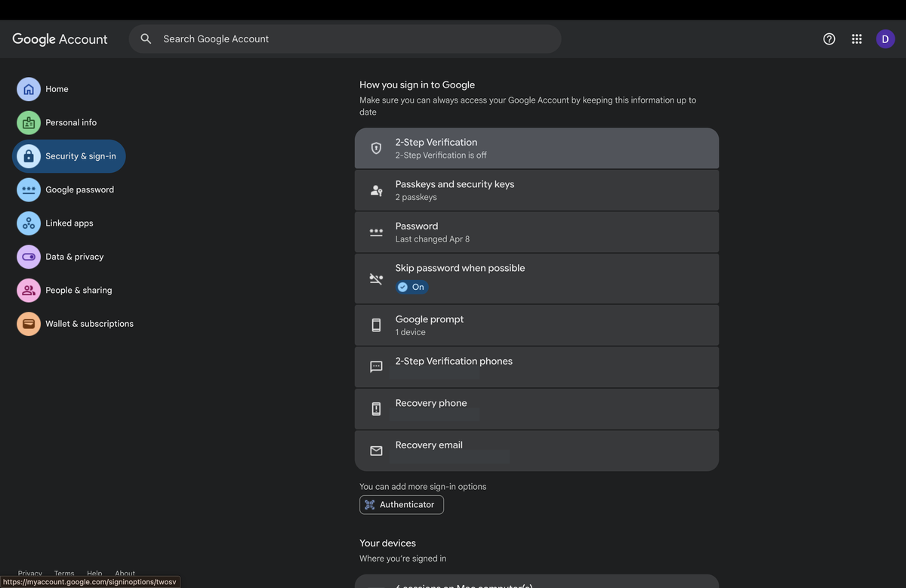Screen dimensions: 906x588
Task: Click the Search Google Account field
Action: [345, 39]
